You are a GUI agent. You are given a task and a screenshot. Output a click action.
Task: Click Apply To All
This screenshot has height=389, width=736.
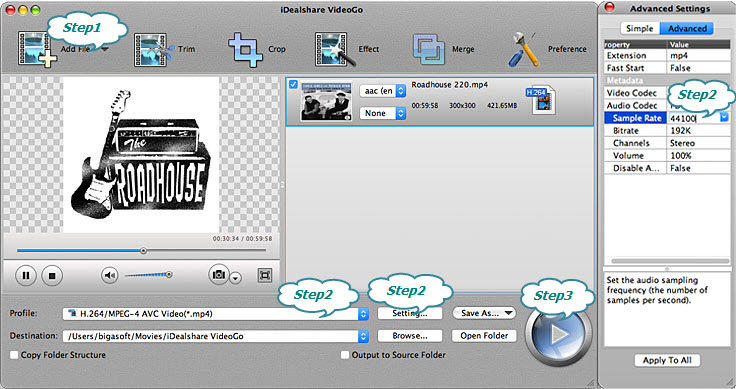(x=667, y=360)
